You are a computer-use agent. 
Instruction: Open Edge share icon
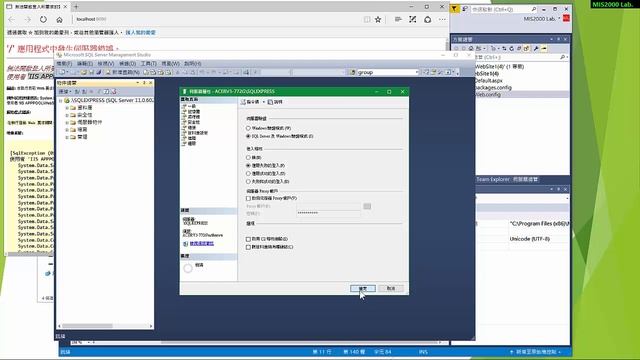427,19
